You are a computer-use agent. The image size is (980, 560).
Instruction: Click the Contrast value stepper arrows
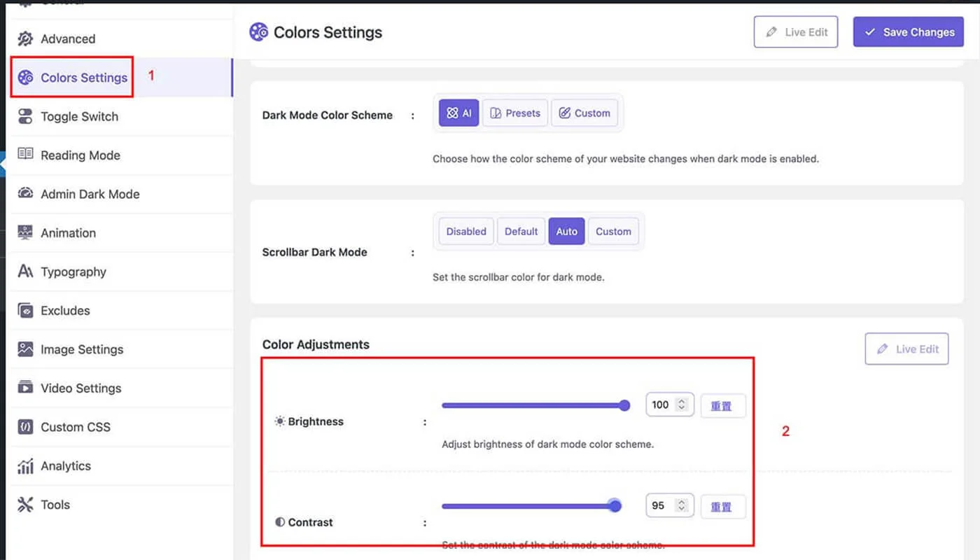[682, 505]
